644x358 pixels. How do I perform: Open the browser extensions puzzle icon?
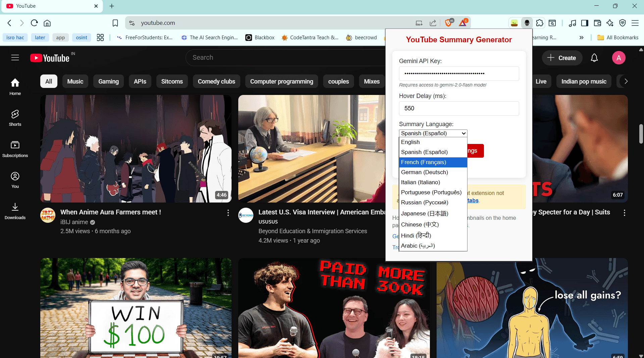pos(540,23)
